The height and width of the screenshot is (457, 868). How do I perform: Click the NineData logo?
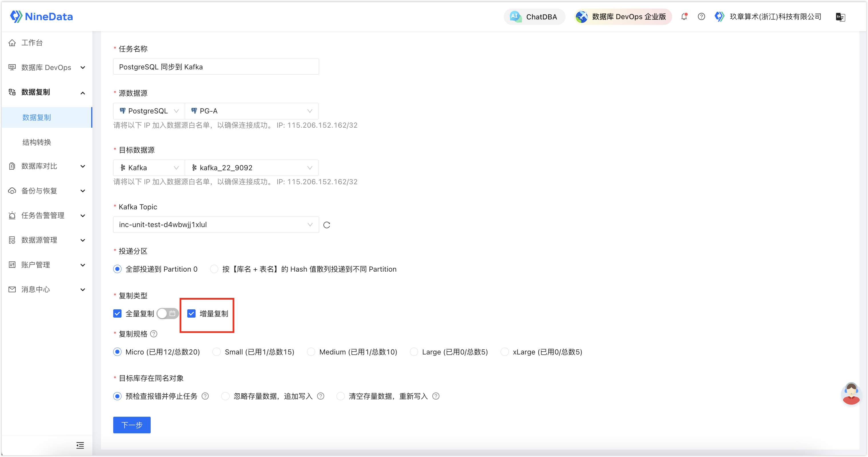tap(41, 17)
